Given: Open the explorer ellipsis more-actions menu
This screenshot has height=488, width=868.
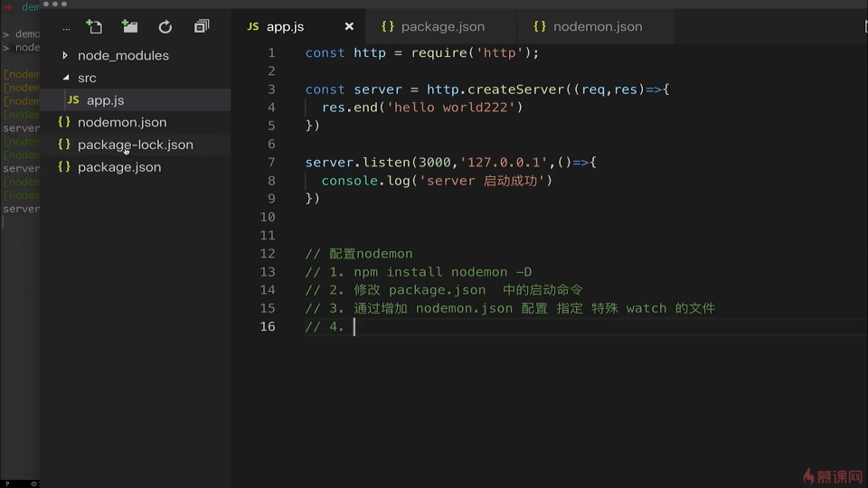Looking at the screenshot, I should [x=65, y=27].
